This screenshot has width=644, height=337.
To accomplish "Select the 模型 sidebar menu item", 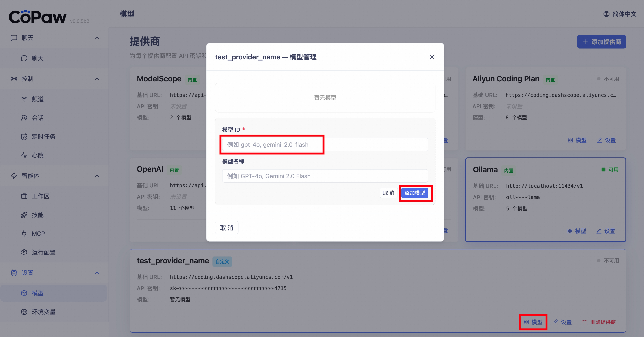I will coord(37,293).
